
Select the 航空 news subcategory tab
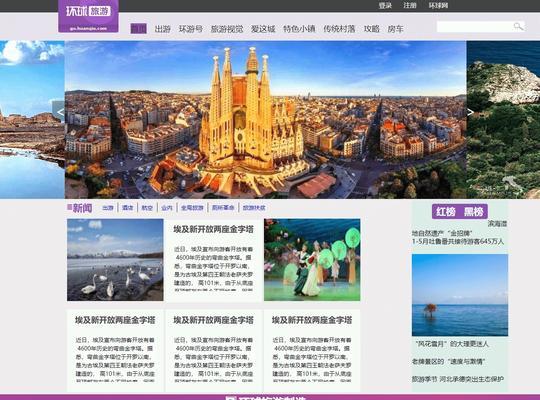click(x=147, y=208)
